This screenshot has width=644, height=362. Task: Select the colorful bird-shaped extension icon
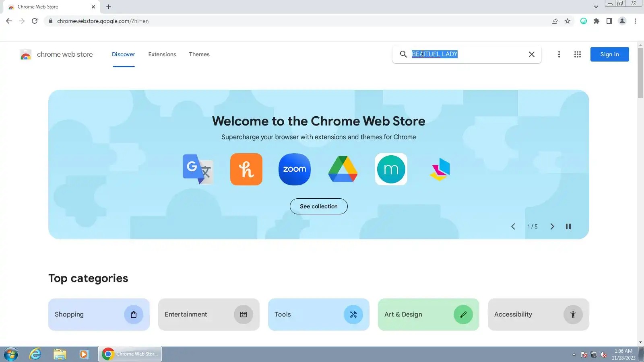440,169
